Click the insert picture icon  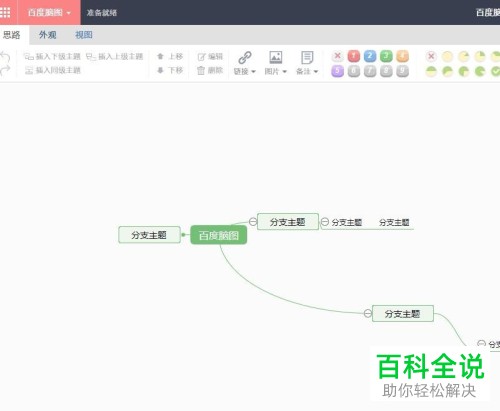coord(276,57)
